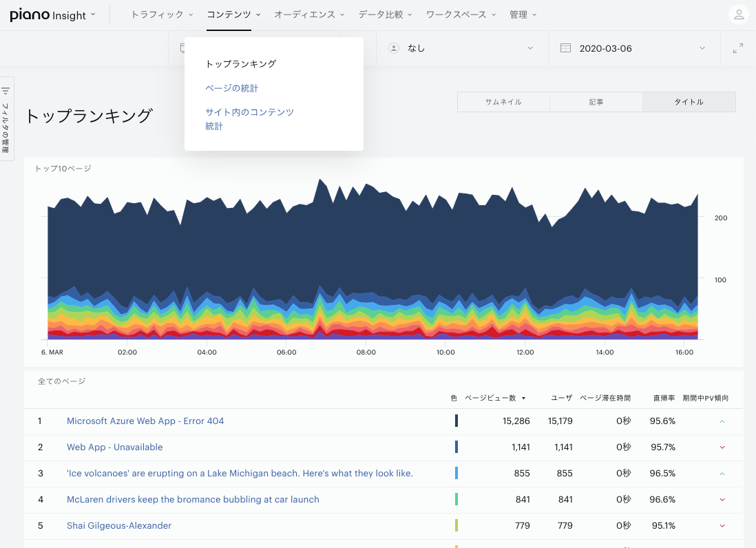Screen dimensions: 756x548
Task: Select ページの統計 from the content menu
Action: (232, 88)
